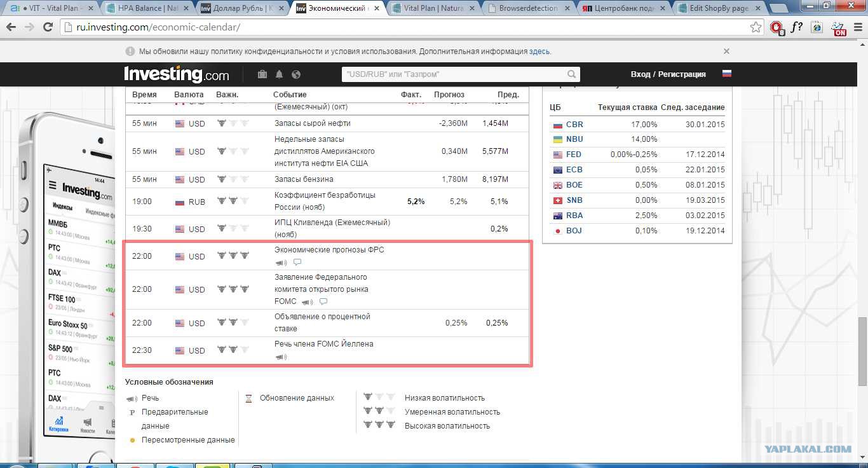Open the FED central bank link

(x=574, y=155)
